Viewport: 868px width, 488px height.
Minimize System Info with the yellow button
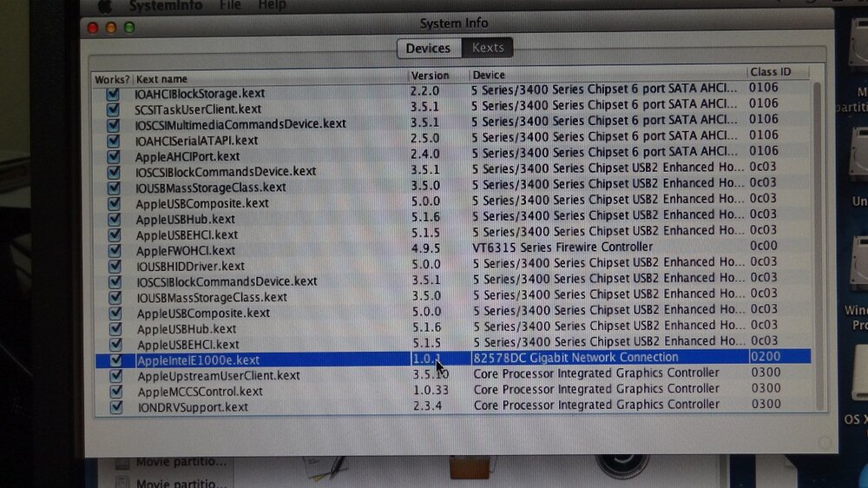click(x=110, y=28)
